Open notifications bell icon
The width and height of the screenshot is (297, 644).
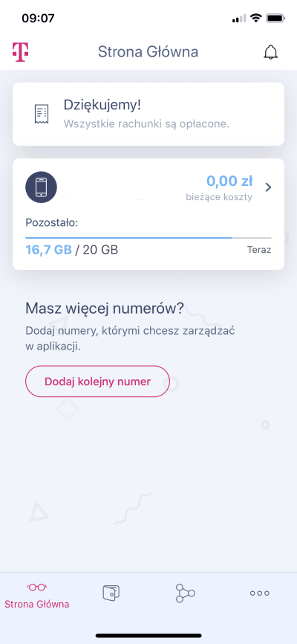270,52
